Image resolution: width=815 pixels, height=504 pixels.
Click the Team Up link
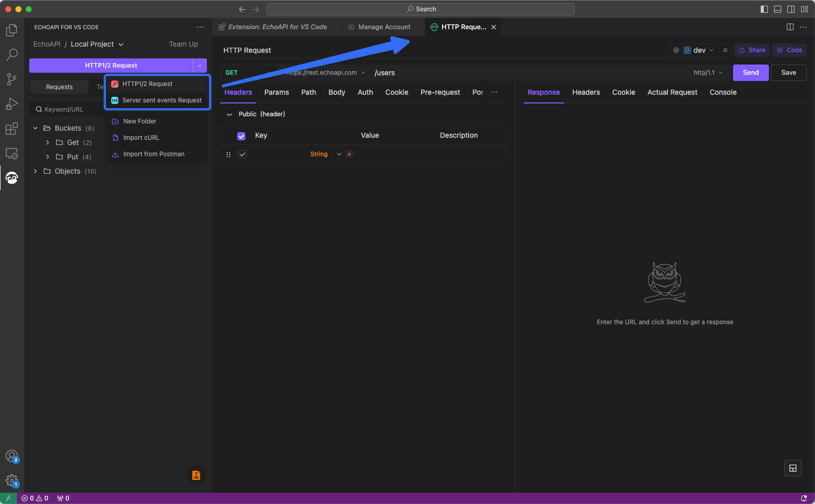[183, 44]
